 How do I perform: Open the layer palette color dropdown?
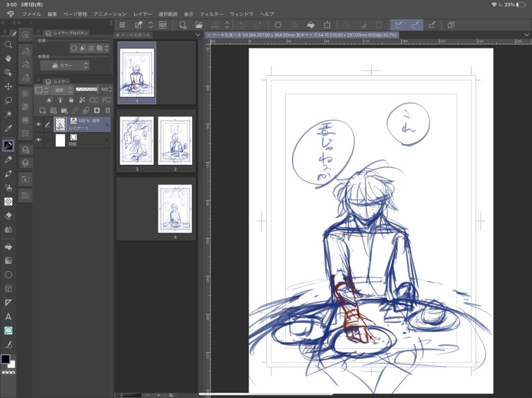(42, 90)
